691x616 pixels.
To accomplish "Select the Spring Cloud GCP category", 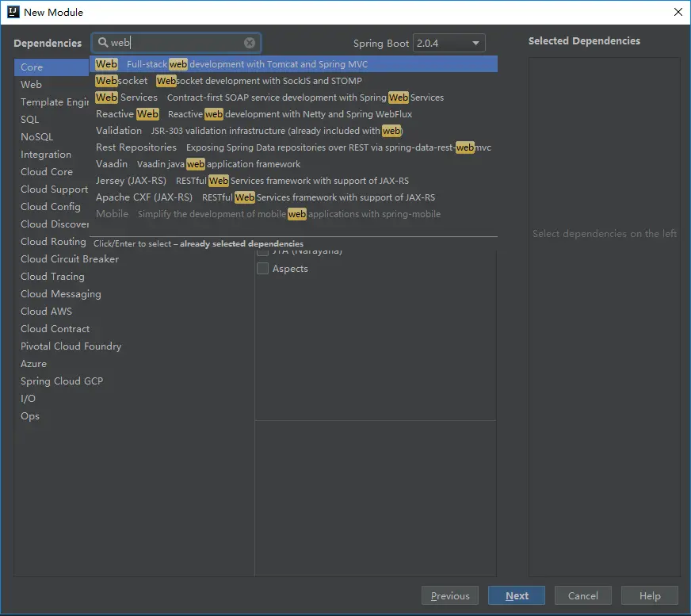I will coord(134,381).
